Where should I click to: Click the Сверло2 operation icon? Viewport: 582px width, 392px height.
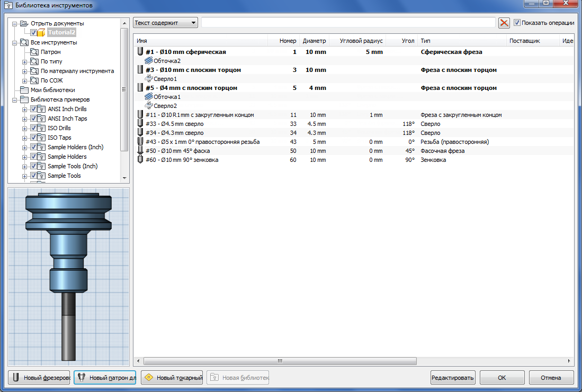149,106
